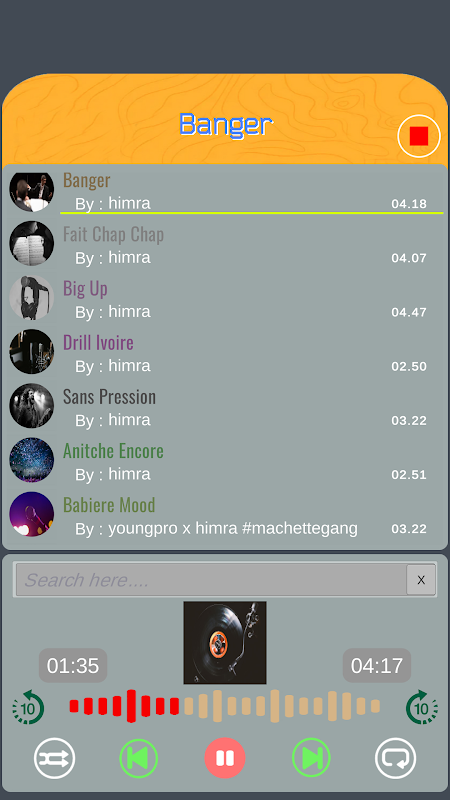Click the Search here input field
Screen dimensions: 450x800
211,580
